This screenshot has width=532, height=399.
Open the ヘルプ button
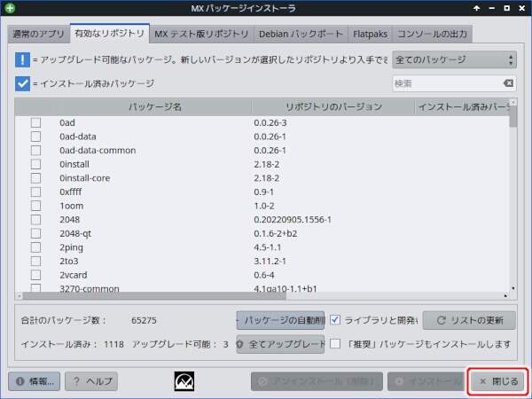tap(91, 381)
